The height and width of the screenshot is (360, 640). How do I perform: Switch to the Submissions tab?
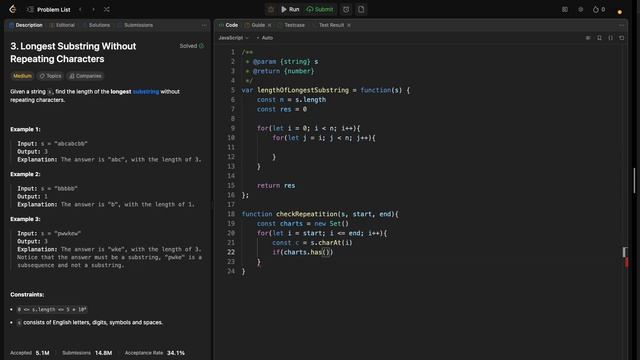pos(135,25)
